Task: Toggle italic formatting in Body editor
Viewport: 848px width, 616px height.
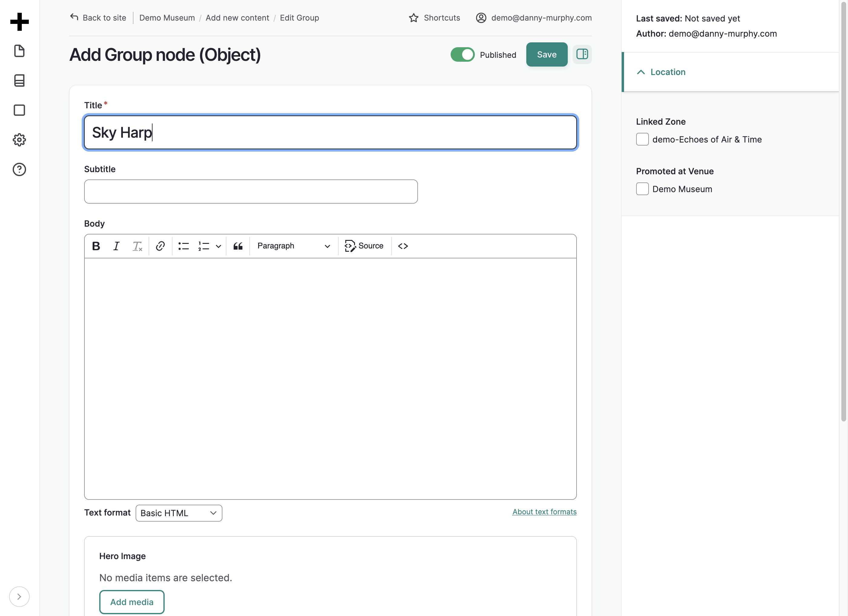Action: pos(116,246)
